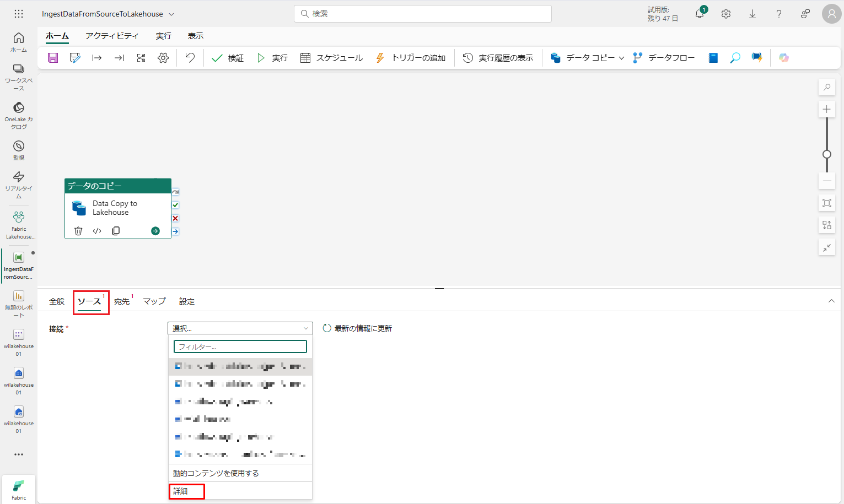Click the arrow-then-bar icon in the toolbar
Screen dimensions: 844x504
pyautogui.click(x=119, y=58)
